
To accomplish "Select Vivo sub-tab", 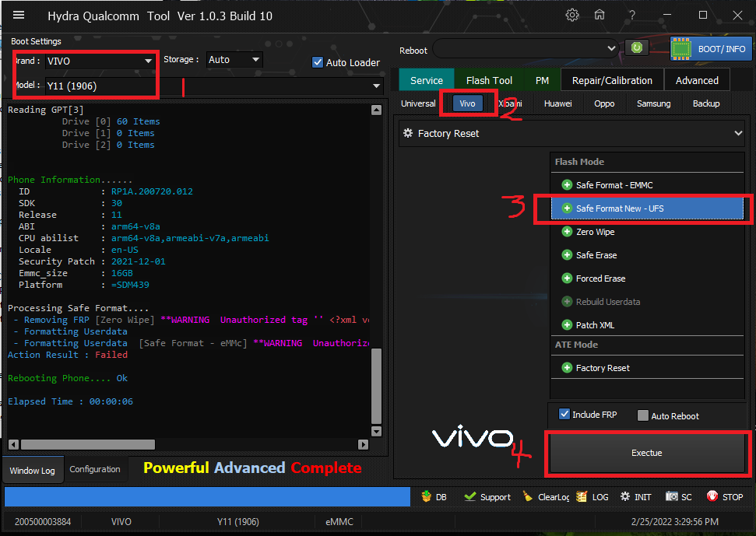I will (467, 103).
